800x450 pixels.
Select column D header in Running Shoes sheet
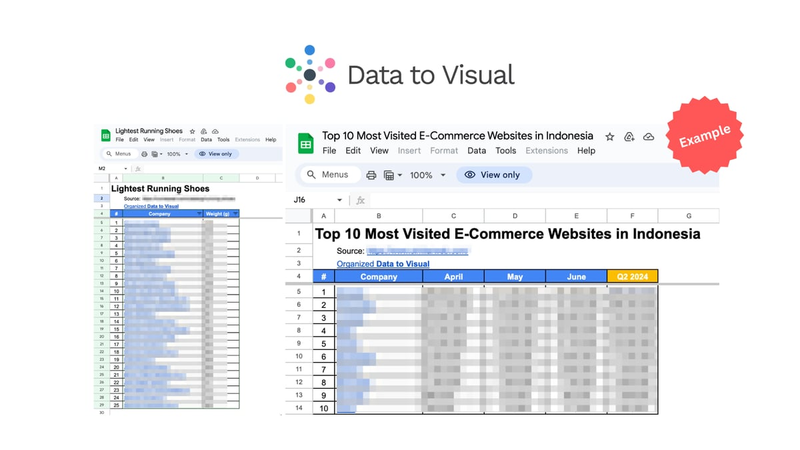(257, 178)
